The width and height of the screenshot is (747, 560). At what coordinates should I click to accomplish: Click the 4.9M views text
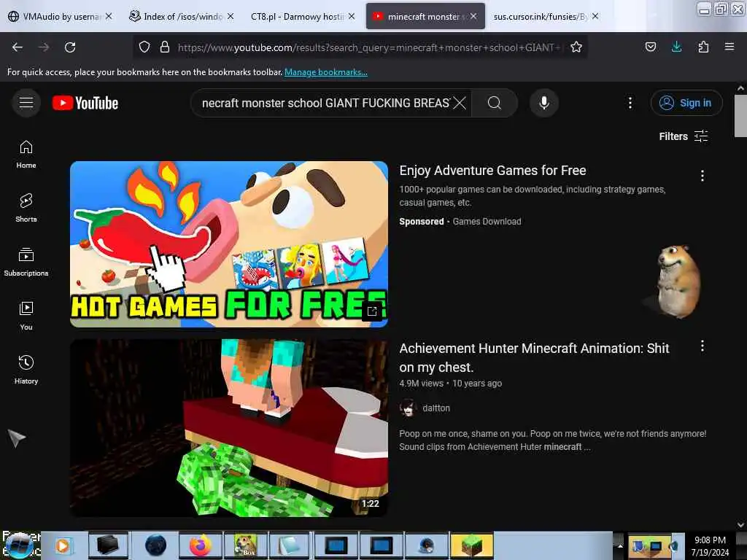pyautogui.click(x=421, y=384)
